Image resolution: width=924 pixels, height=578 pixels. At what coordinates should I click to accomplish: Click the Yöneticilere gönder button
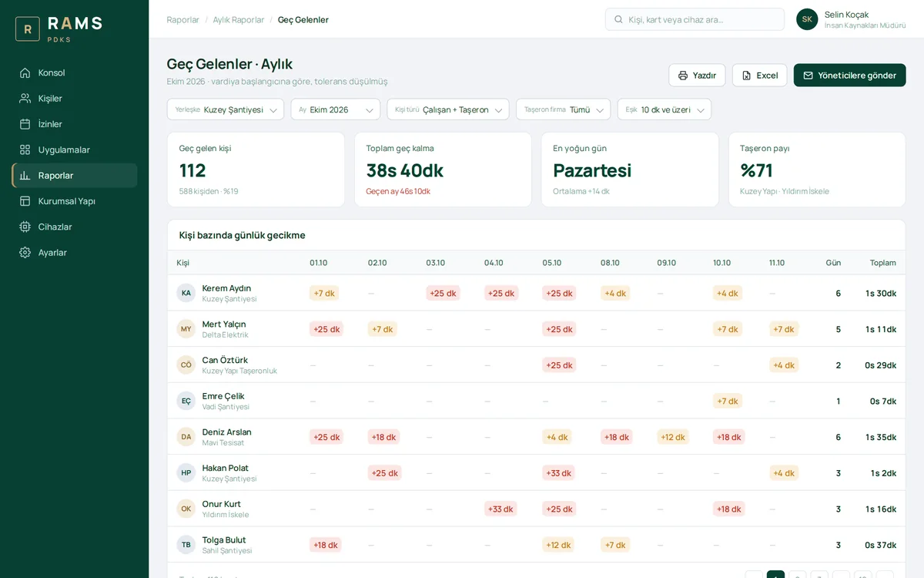pyautogui.click(x=850, y=75)
